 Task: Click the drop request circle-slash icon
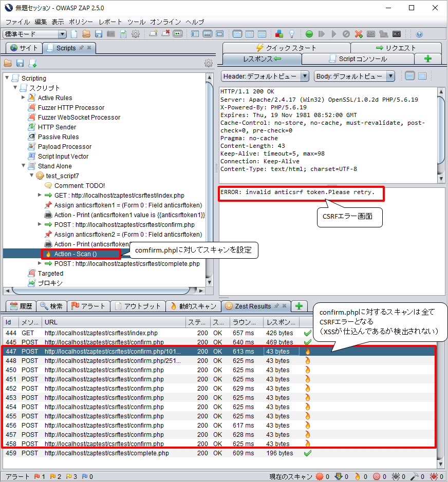click(x=346, y=34)
